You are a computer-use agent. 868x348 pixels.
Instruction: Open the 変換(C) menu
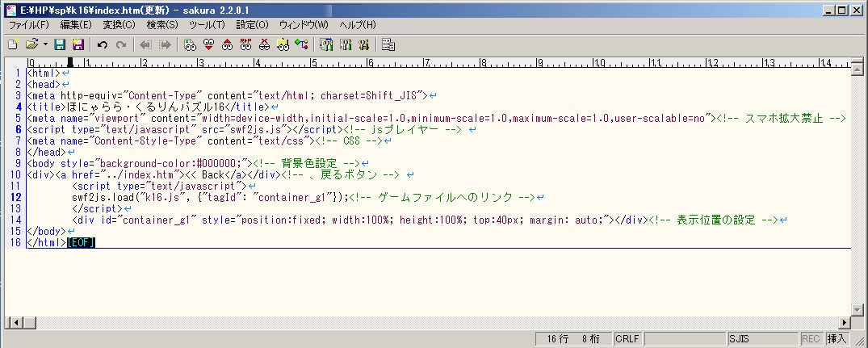coord(119,25)
